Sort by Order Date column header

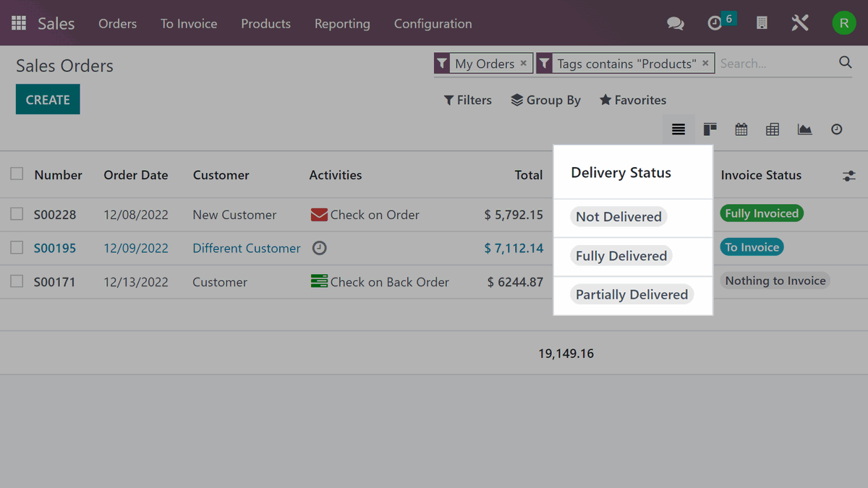pyautogui.click(x=135, y=175)
